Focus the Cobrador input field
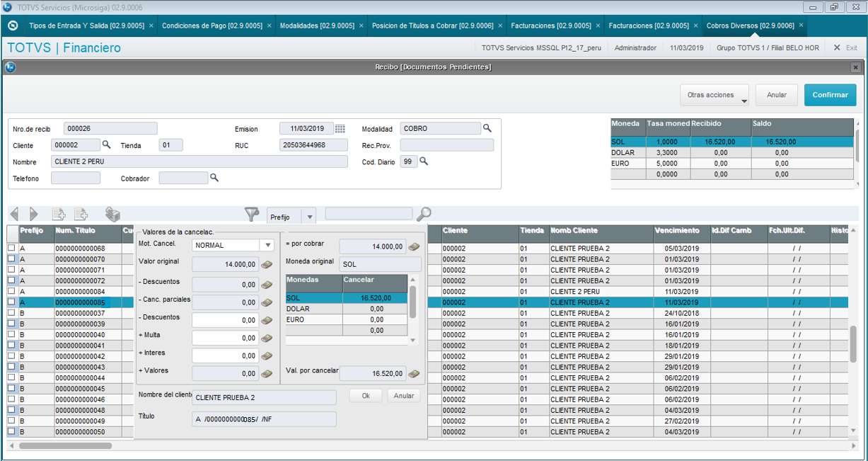 (183, 178)
